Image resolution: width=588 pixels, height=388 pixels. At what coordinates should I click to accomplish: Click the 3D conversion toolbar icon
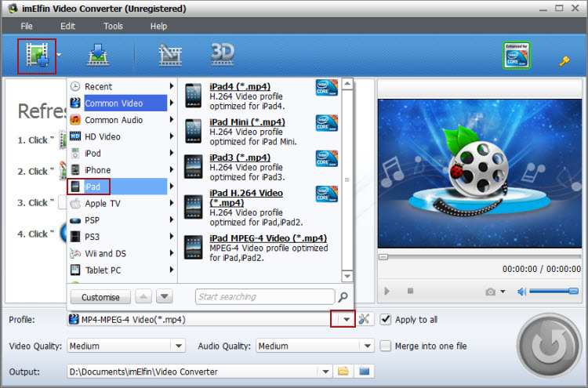pos(223,54)
